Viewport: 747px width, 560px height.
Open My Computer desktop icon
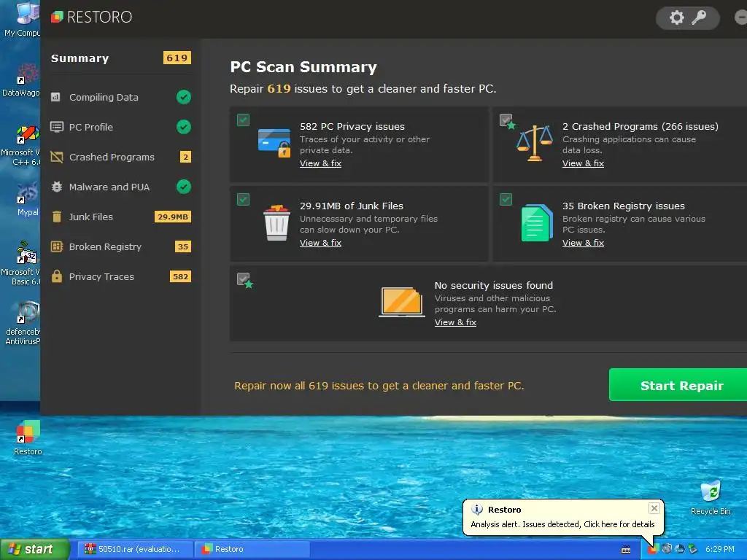click(22, 20)
